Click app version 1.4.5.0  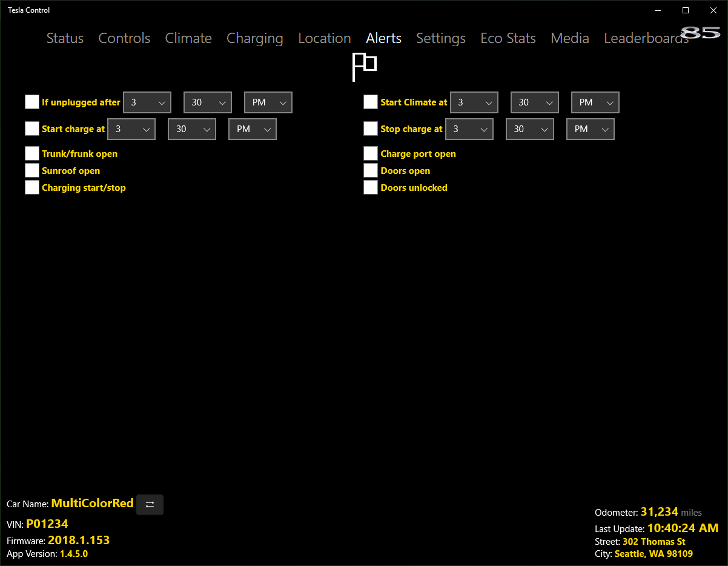click(74, 554)
